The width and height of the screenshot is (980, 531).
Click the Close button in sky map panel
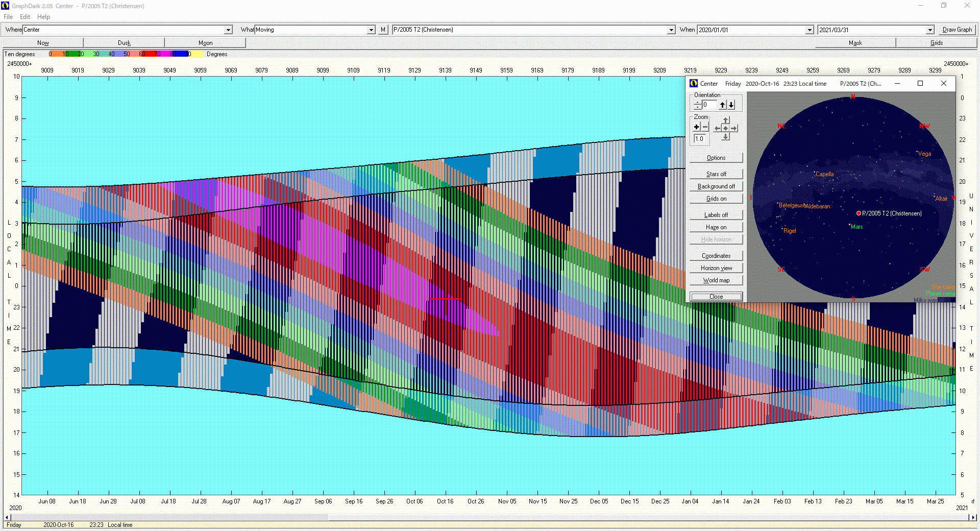[716, 297]
